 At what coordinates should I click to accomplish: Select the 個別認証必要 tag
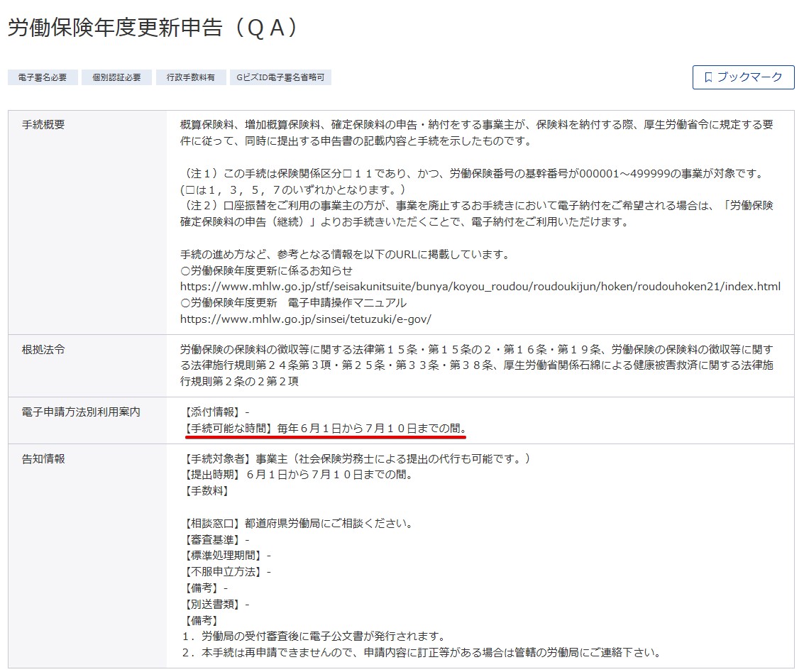(x=116, y=77)
